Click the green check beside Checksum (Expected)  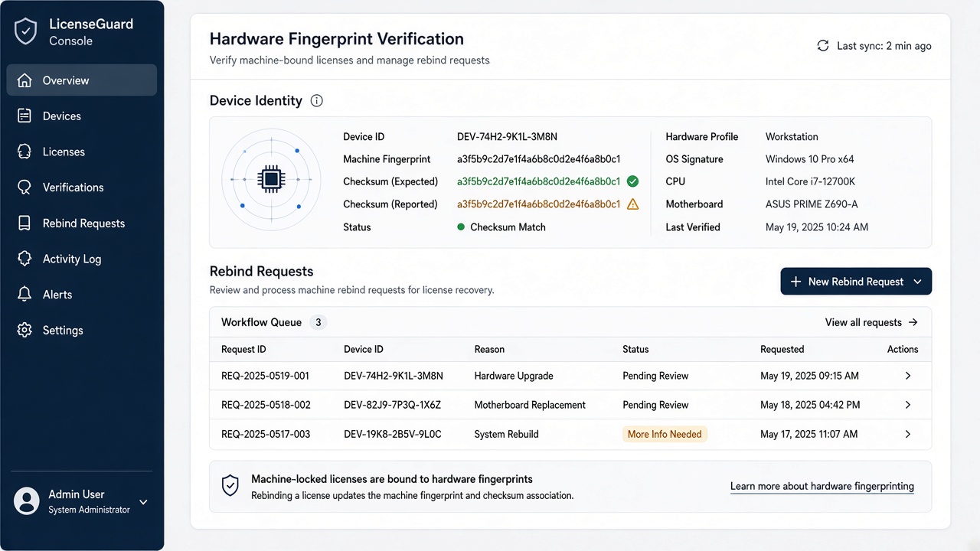(x=632, y=181)
